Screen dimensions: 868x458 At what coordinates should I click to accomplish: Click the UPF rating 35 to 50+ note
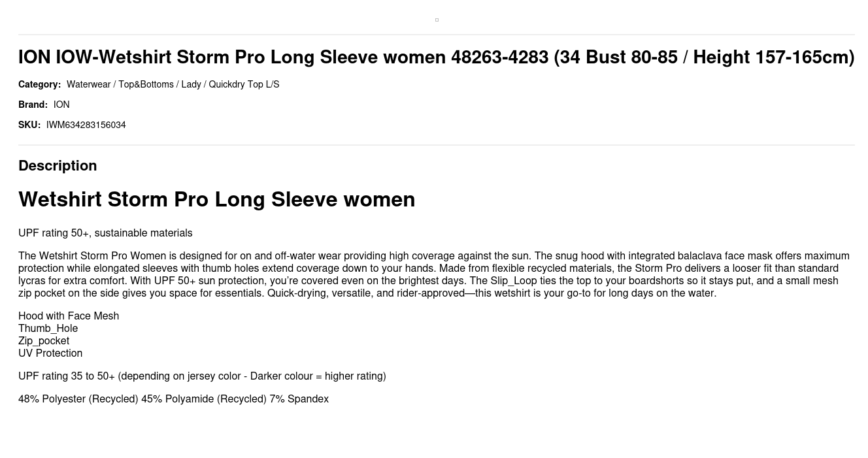tap(202, 376)
